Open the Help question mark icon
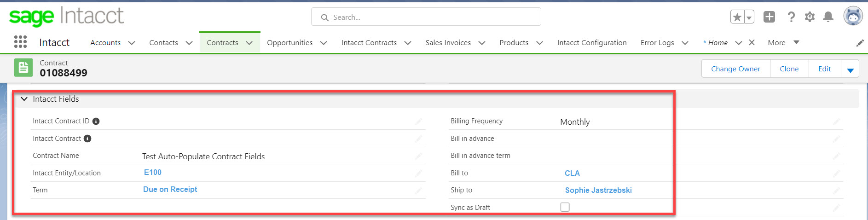 coord(791,17)
